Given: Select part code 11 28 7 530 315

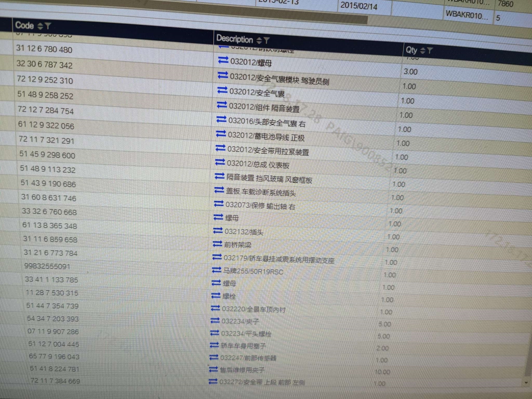Looking at the screenshot, I should 52,293.
